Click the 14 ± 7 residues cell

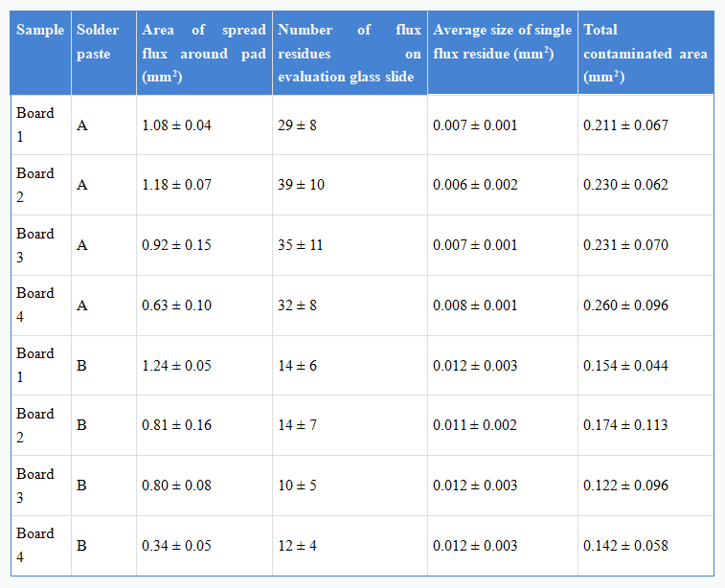[x=297, y=425]
